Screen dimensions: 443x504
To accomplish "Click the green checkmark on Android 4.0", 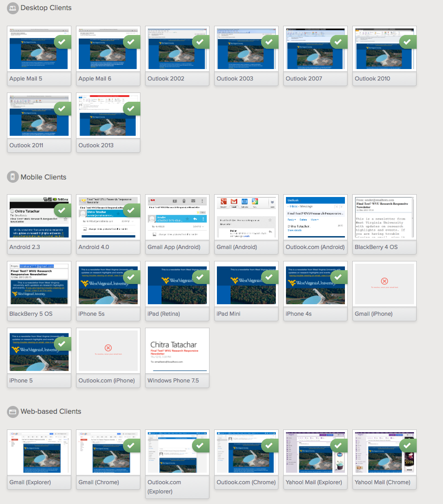I will [132, 210].
